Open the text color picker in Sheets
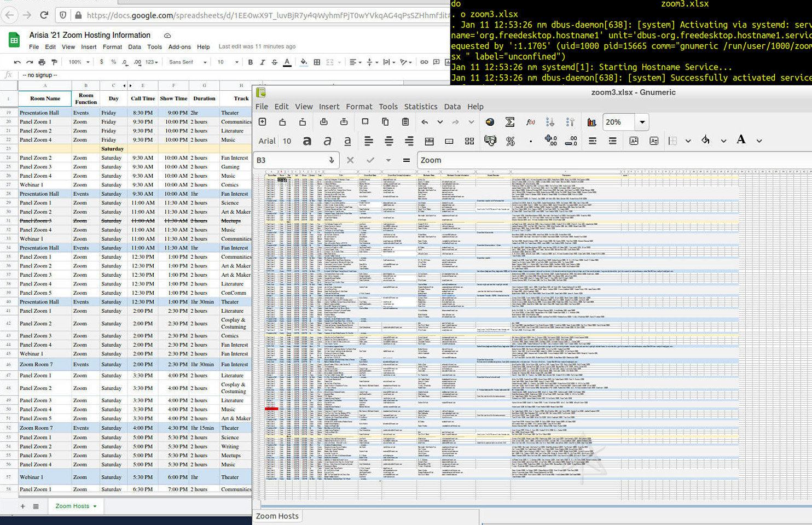This screenshot has height=525, width=812. (287, 62)
